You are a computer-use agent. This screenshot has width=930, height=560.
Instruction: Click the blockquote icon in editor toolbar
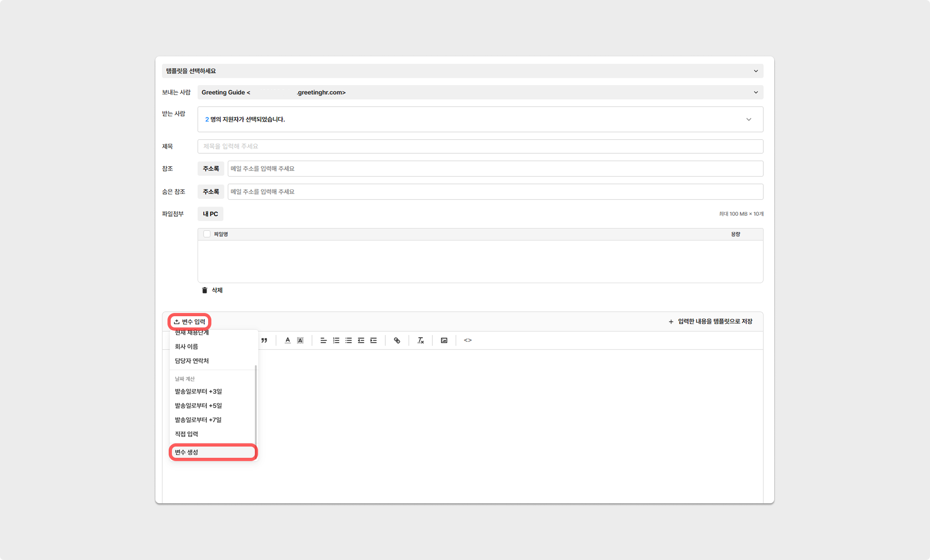coord(264,340)
